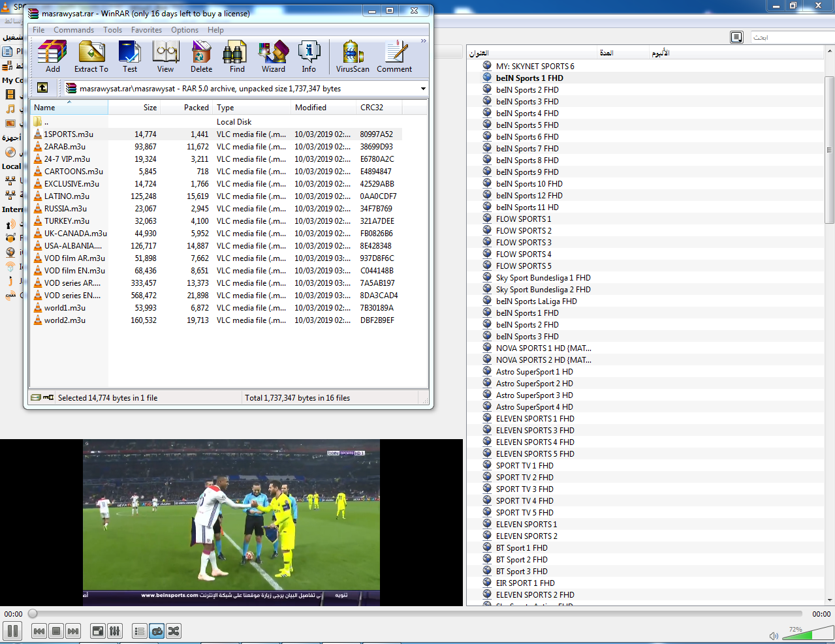
Task: Open the VLC sidebar My Music note icon
Action: [x=10, y=109]
